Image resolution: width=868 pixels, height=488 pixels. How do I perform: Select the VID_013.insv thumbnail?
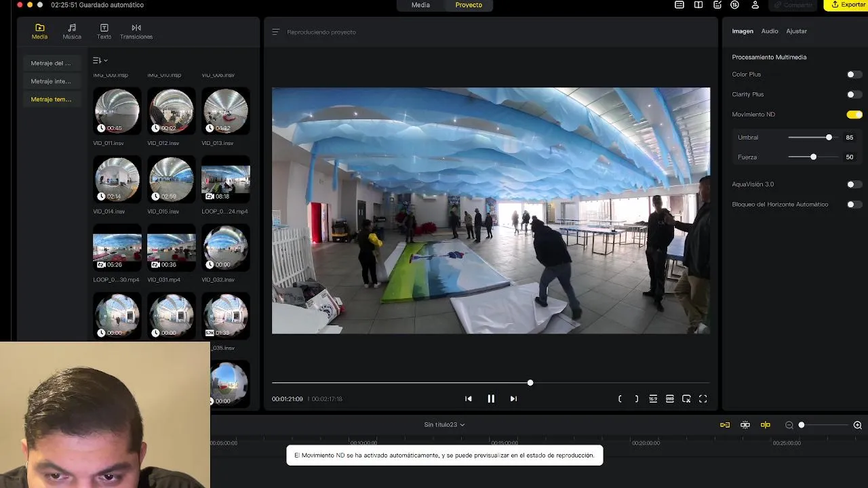(x=226, y=111)
